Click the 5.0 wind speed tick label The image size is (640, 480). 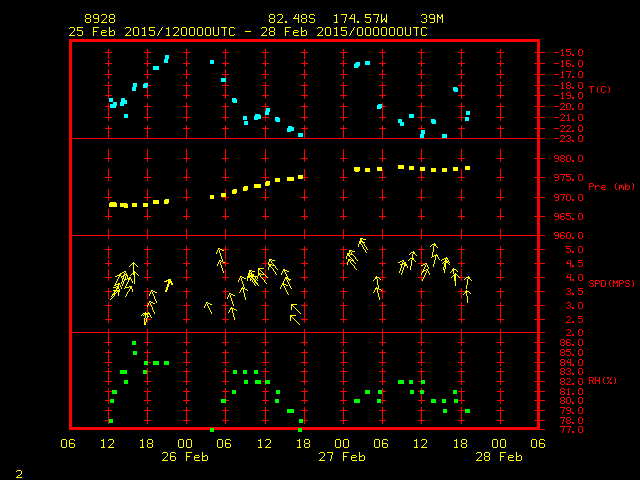[574, 250]
